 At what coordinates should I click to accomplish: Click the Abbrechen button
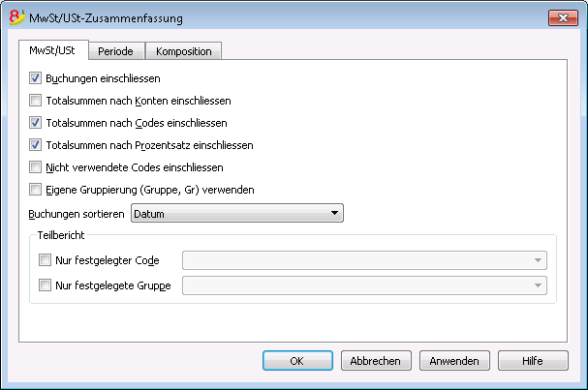[376, 361]
